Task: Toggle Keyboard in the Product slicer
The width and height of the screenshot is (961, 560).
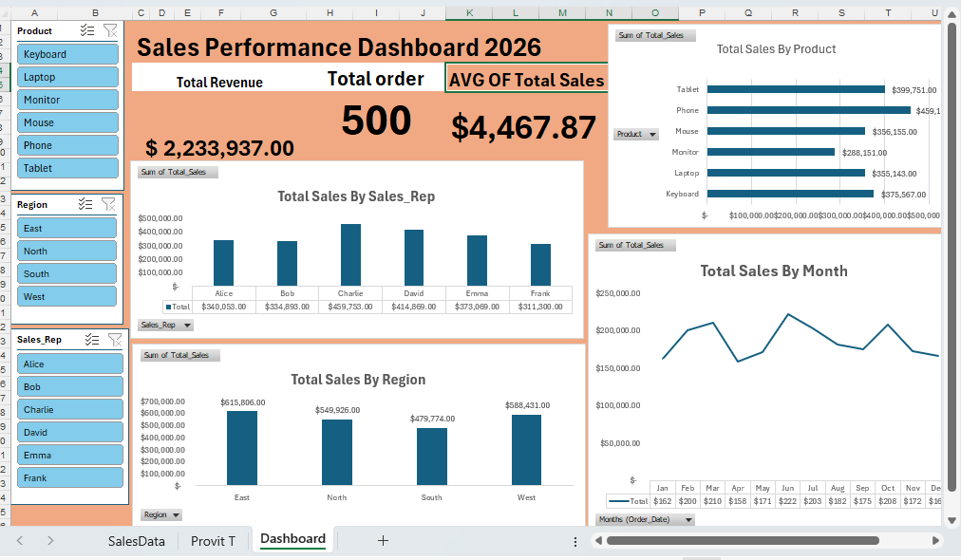Action: [x=67, y=54]
